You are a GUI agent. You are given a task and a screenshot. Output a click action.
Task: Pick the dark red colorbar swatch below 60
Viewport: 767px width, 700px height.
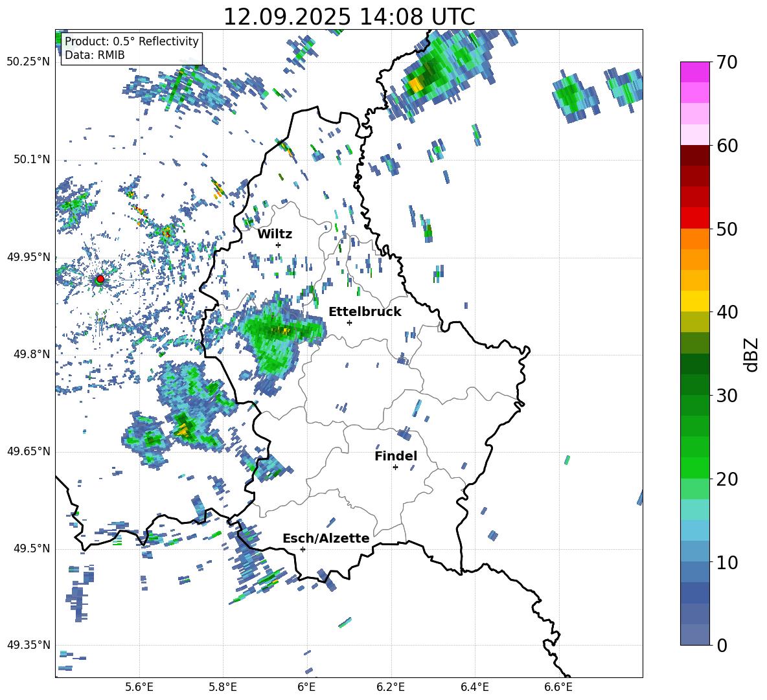pos(694,155)
